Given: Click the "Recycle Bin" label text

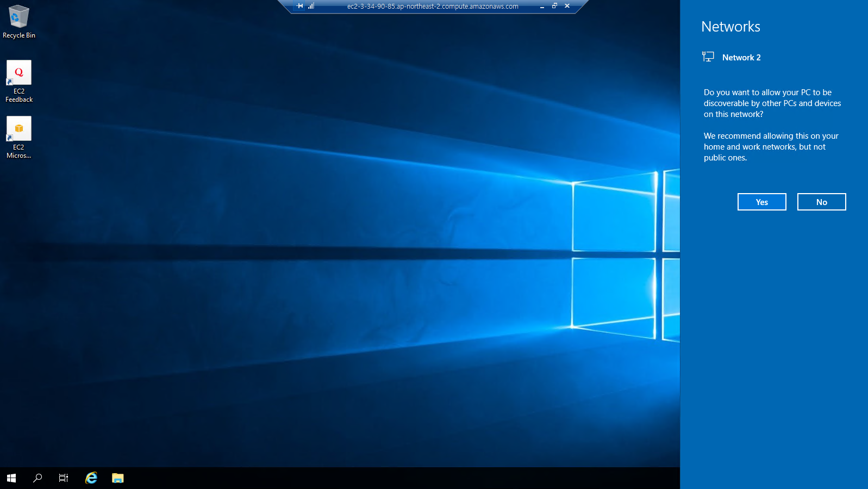Looking at the screenshot, I should (19, 35).
